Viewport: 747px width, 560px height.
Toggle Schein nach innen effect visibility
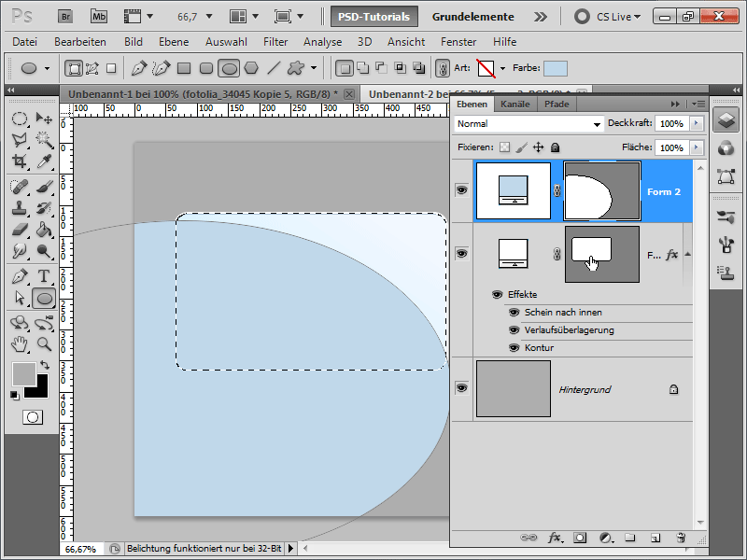pos(514,313)
